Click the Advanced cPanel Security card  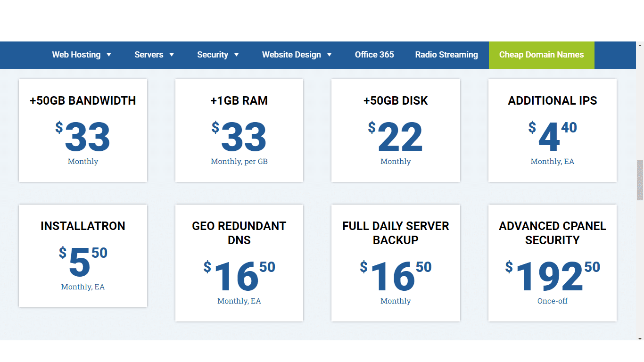click(552, 263)
